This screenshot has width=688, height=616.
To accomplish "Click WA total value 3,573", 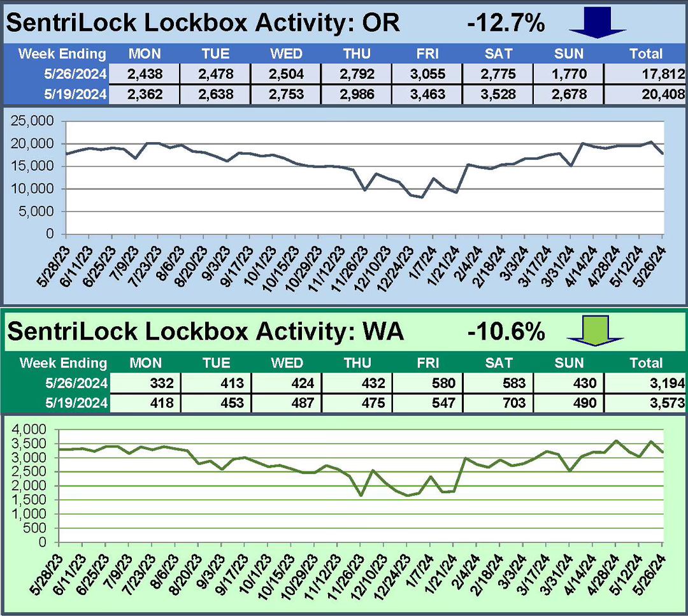I will click(668, 403).
